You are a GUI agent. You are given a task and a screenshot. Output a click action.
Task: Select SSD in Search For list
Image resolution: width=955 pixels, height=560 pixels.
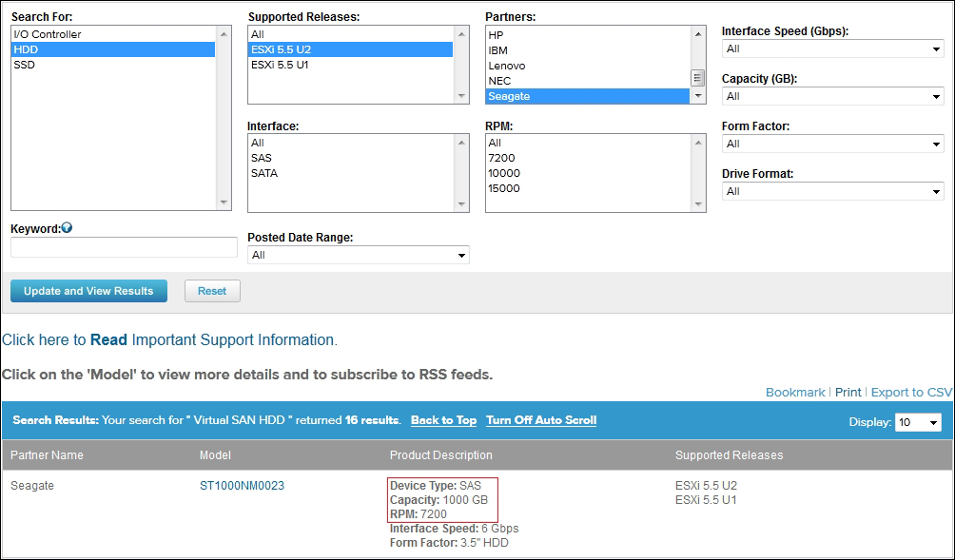[x=24, y=66]
